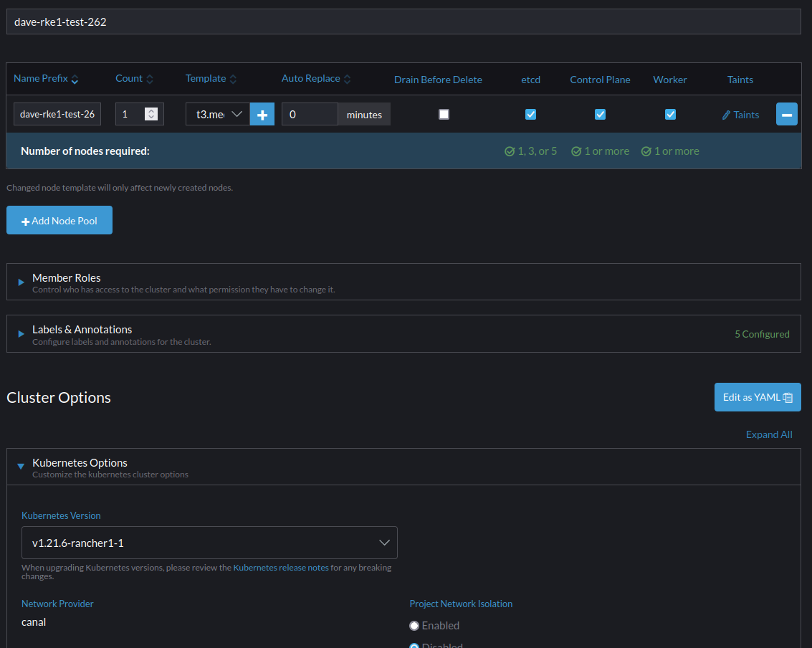Viewport: 812px width, 648px height.
Task: Remove the node pool with the minus icon
Action: [786, 114]
